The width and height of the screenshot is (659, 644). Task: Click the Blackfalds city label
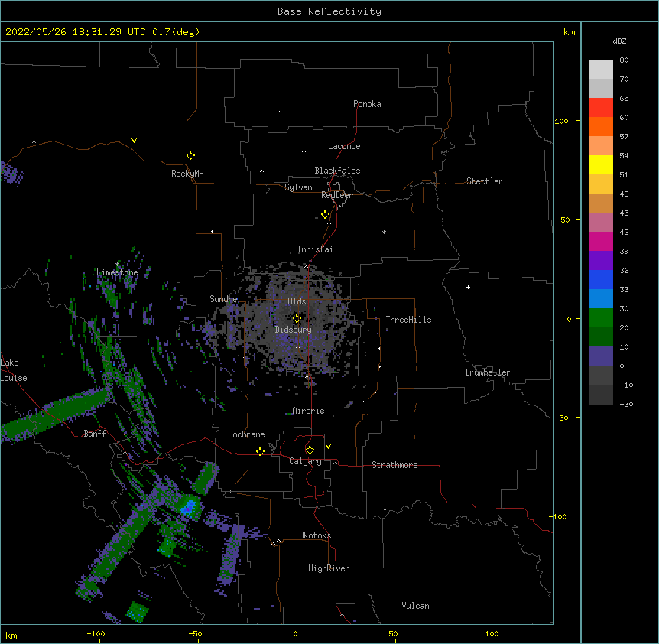(337, 171)
